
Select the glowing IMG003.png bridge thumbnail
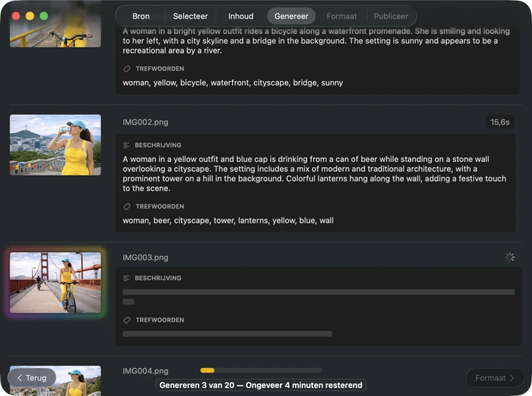[x=55, y=282]
